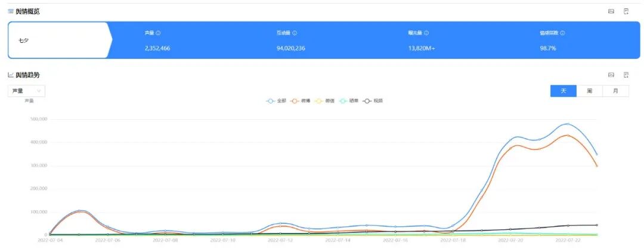The image size is (644, 249).
Task: Export 舆情趋势 chart data file
Action: [x=626, y=74]
